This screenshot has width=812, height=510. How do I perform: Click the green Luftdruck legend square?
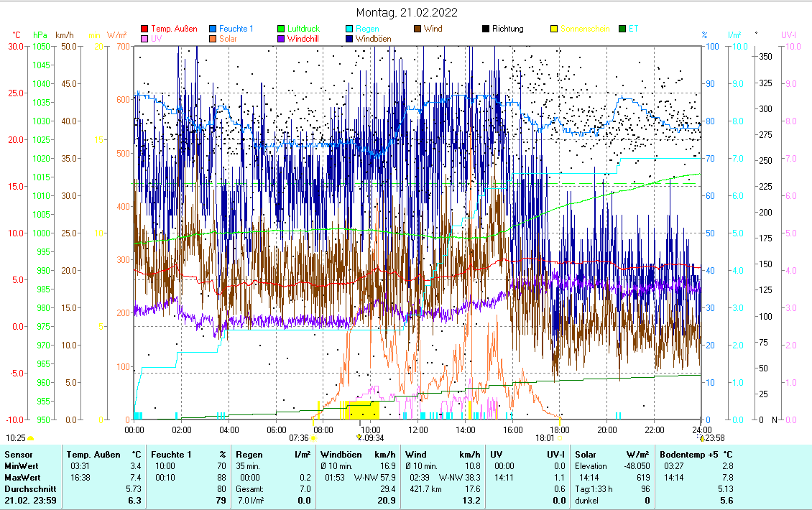click(282, 29)
